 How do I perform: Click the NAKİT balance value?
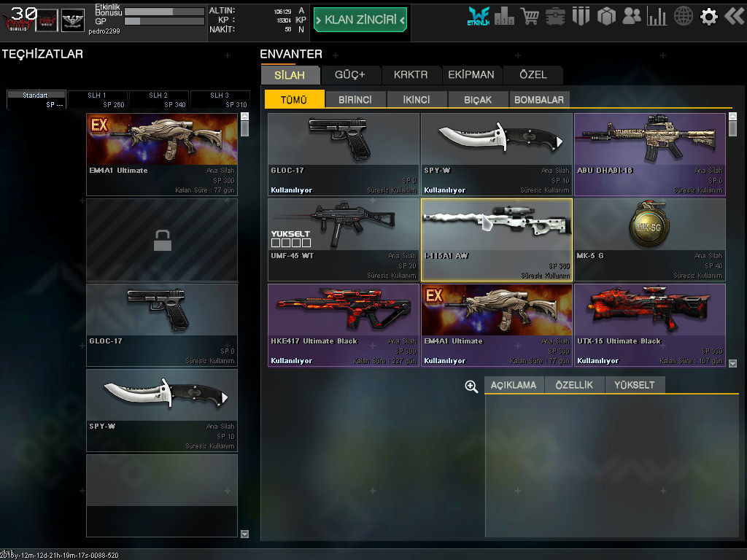tap(287, 29)
